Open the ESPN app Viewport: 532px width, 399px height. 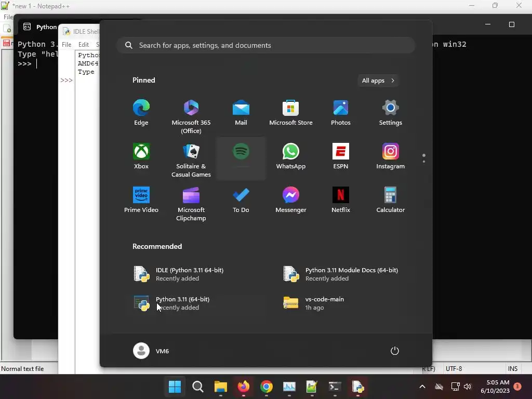[341, 156]
